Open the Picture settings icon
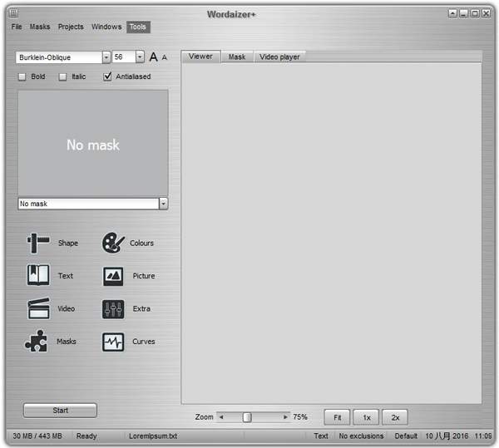499x448 pixels. [x=113, y=276]
